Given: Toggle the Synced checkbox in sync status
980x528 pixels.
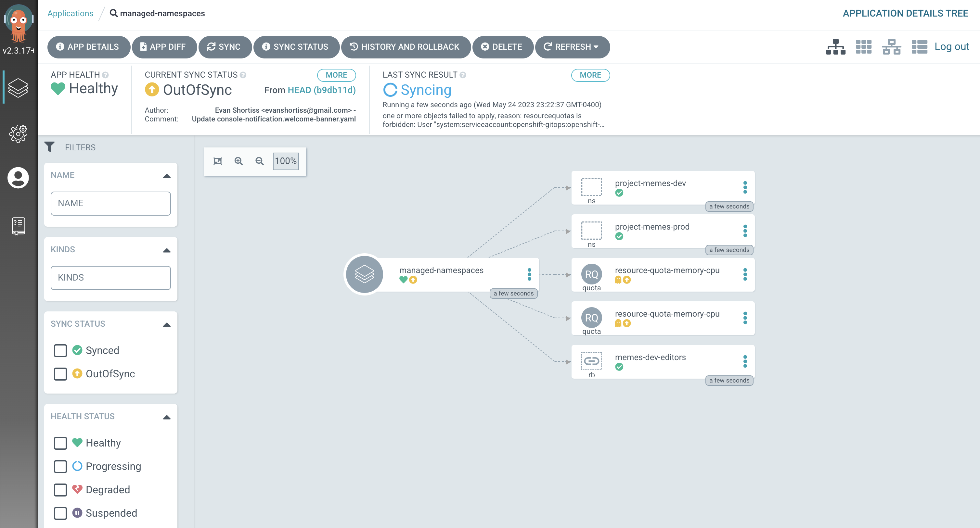Looking at the screenshot, I should tap(60, 350).
